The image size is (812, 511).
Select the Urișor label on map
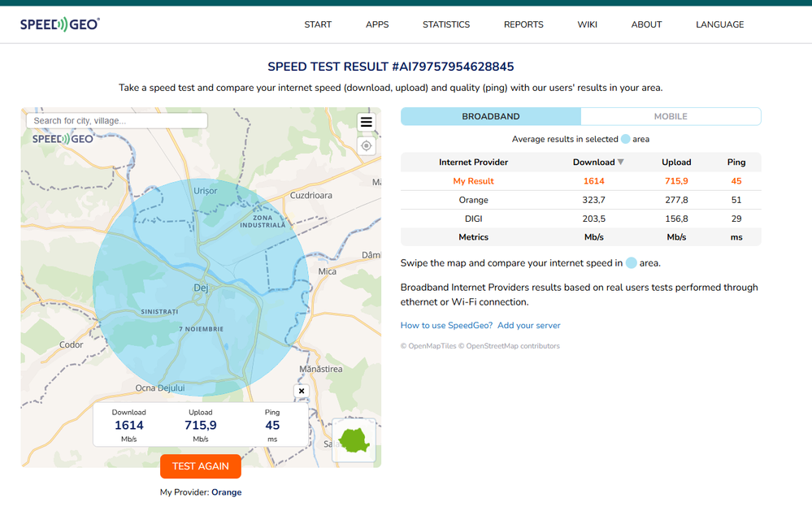[205, 191]
